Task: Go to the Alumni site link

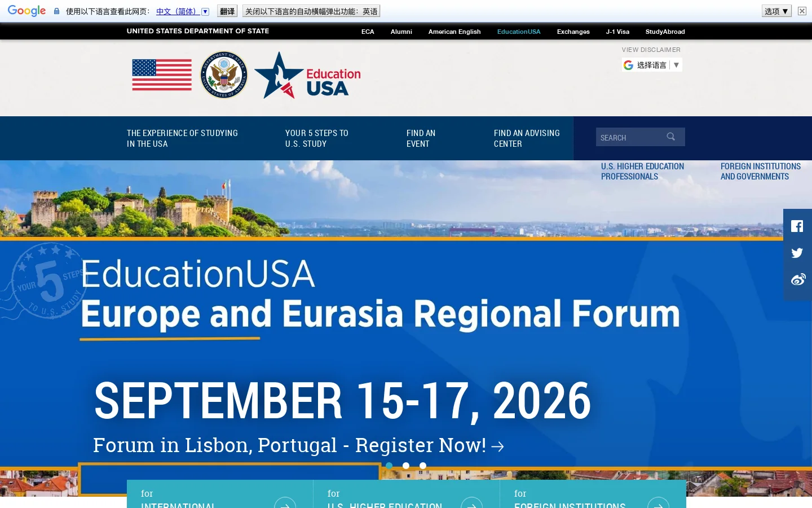Action: [401, 32]
